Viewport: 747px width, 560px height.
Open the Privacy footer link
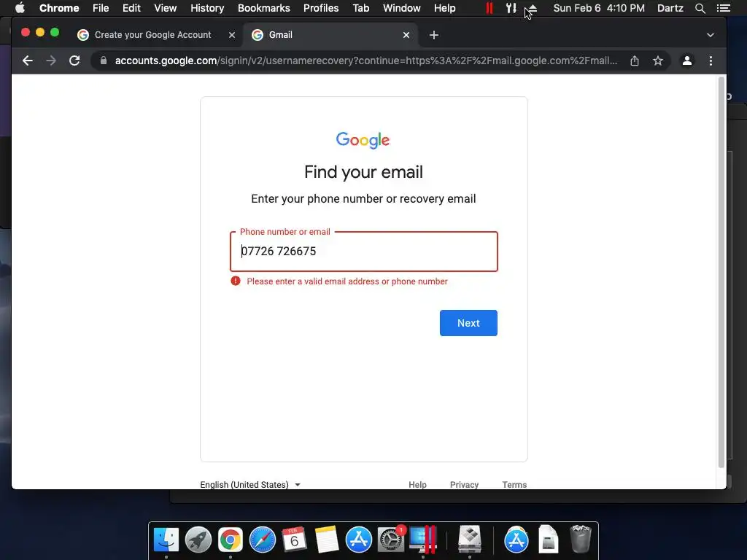pos(464,484)
